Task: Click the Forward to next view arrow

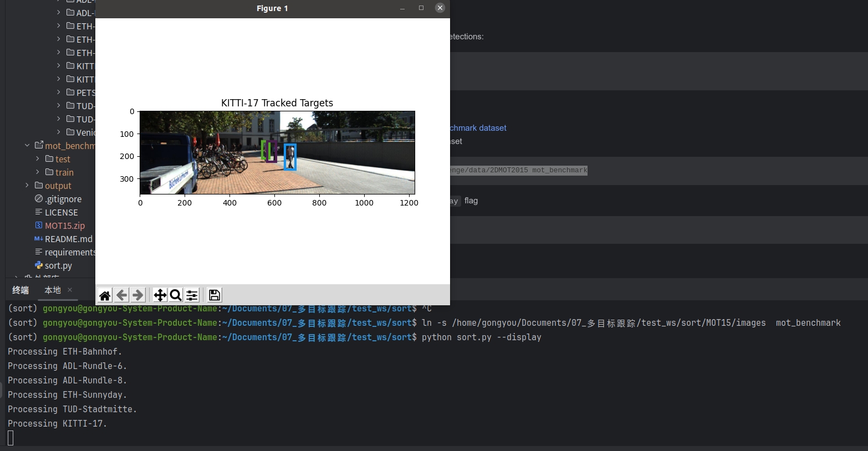Action: click(x=138, y=295)
